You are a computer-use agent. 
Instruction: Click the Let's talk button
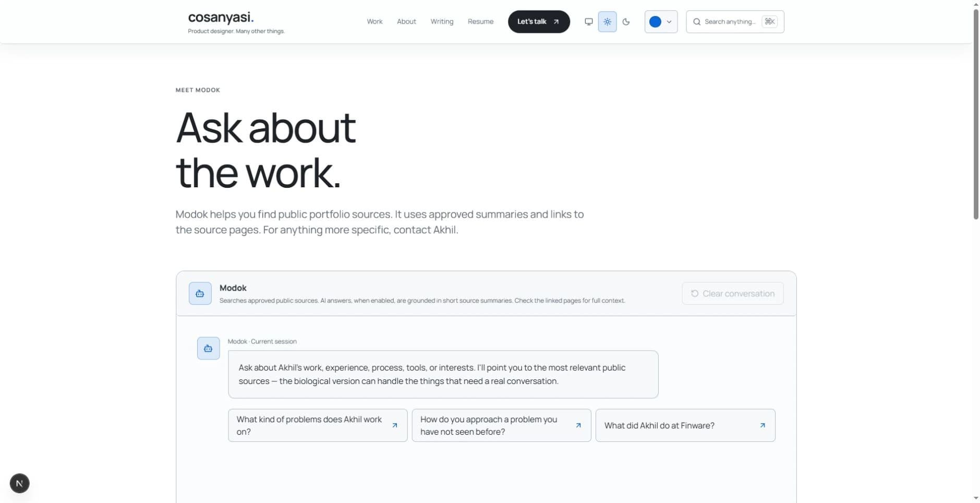tap(539, 22)
